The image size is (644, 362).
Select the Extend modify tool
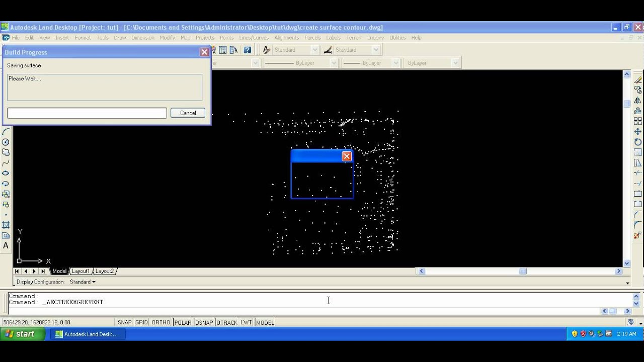(637, 184)
